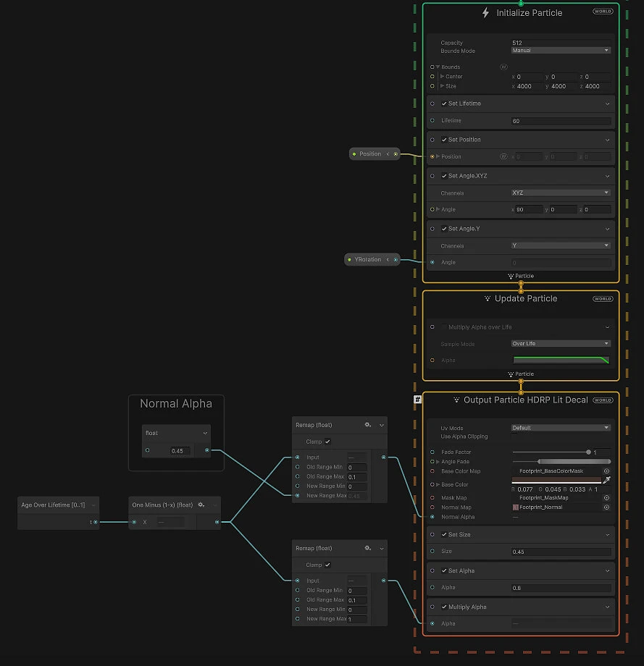Collapse the Set Position block
Image resolution: width=644 pixels, height=666 pixels.
[607, 140]
